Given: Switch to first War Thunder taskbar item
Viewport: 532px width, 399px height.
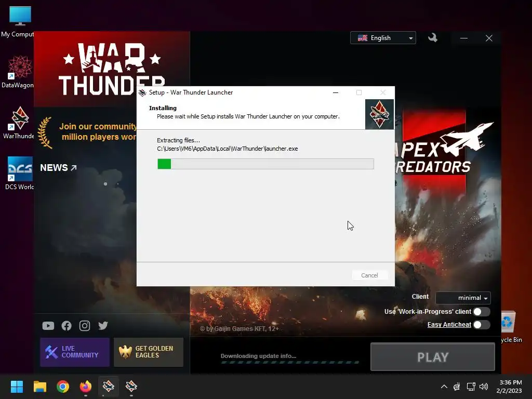Looking at the screenshot, I should coord(109,387).
